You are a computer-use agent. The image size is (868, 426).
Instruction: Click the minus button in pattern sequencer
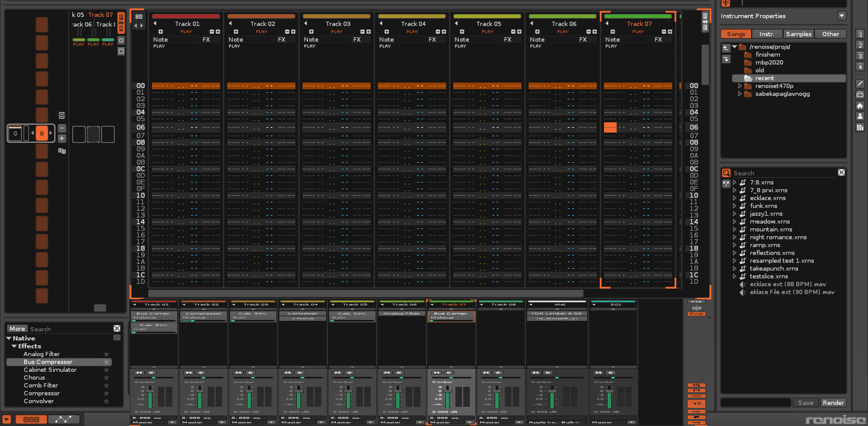62,128
